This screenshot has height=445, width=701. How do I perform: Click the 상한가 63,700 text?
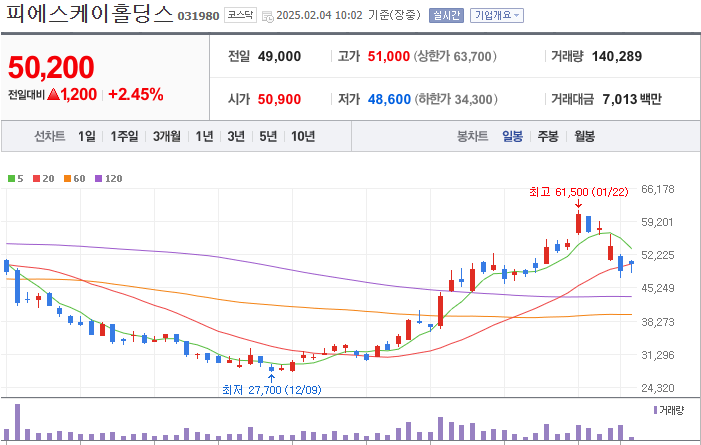(x=455, y=56)
